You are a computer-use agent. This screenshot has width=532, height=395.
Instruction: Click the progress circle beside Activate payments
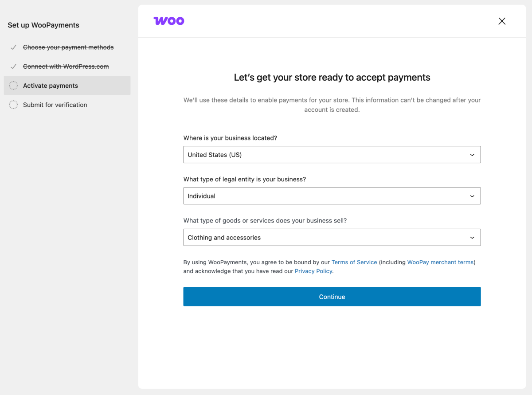[13, 85]
